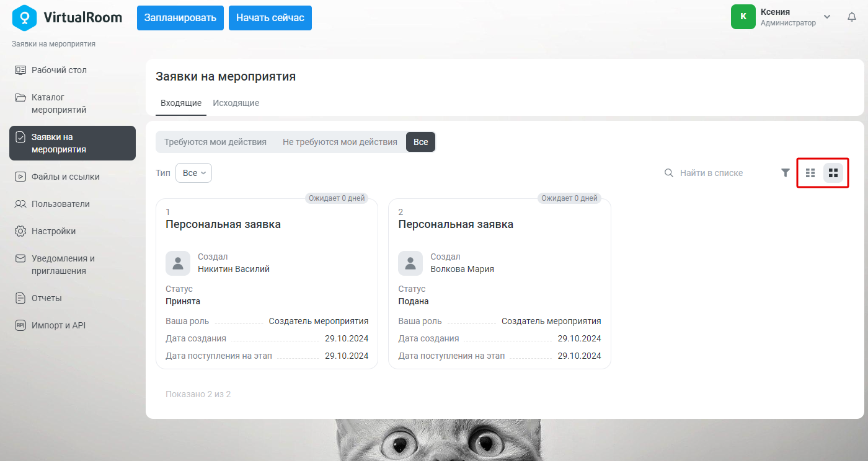Select the Требуются мои действия filter
The height and width of the screenshot is (461, 868).
point(215,142)
